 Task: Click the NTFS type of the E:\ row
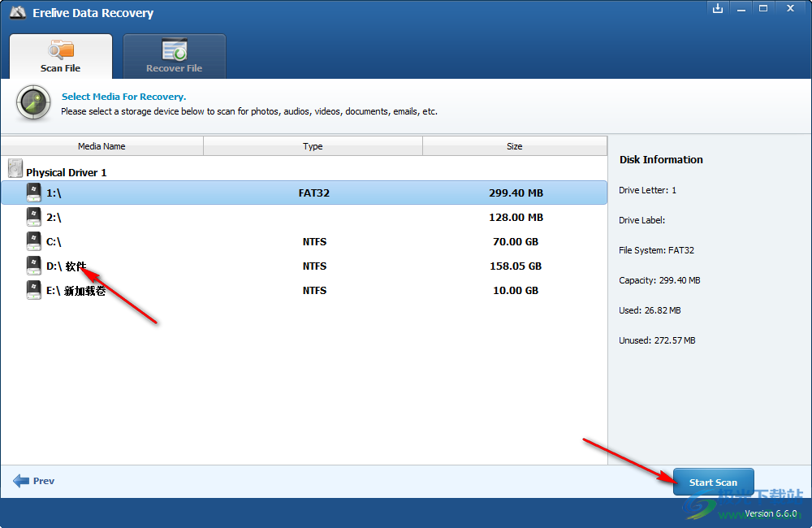click(314, 290)
